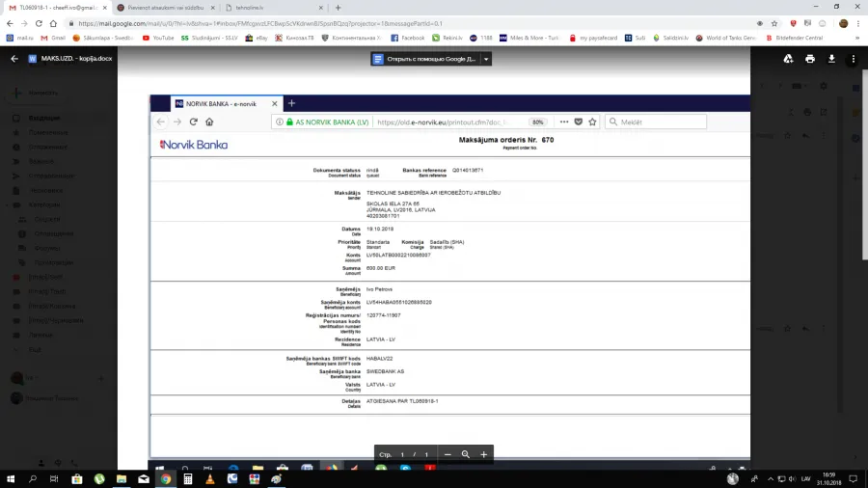Click the mail.google.com address bar

(410, 24)
